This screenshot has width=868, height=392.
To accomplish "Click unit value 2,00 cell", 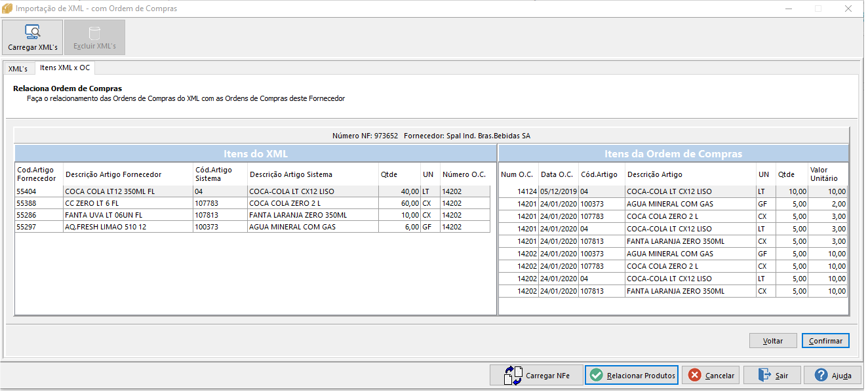I will click(827, 204).
